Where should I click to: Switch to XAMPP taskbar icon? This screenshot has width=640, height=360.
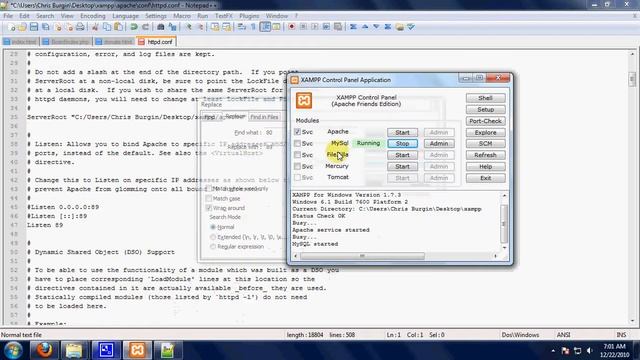coord(137,350)
